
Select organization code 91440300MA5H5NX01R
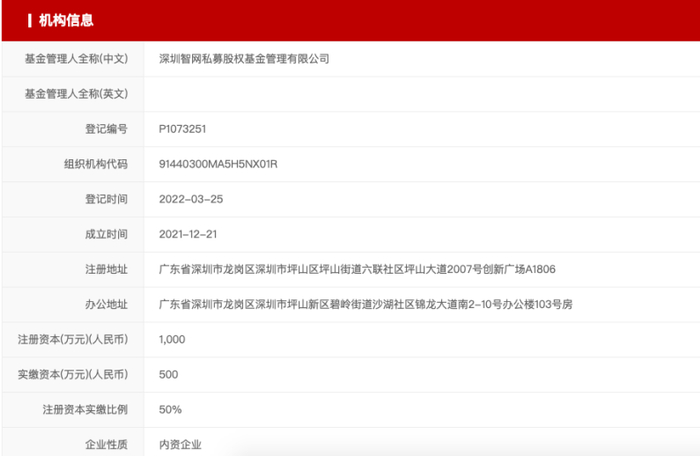pos(218,164)
